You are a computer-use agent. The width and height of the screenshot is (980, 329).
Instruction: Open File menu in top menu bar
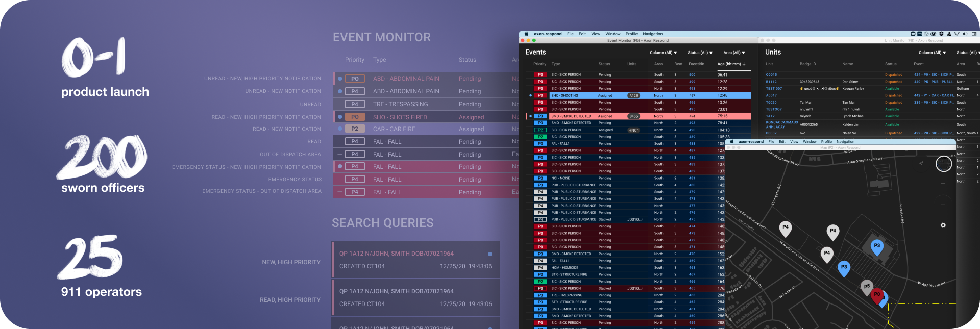click(x=570, y=34)
